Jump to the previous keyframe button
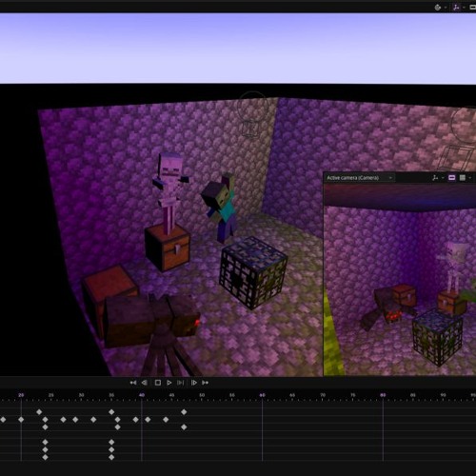 tap(133, 383)
